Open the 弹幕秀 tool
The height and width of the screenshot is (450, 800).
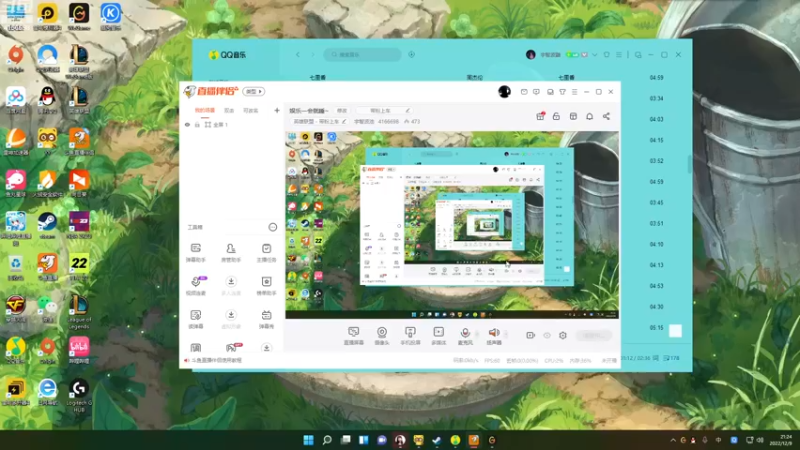266,319
